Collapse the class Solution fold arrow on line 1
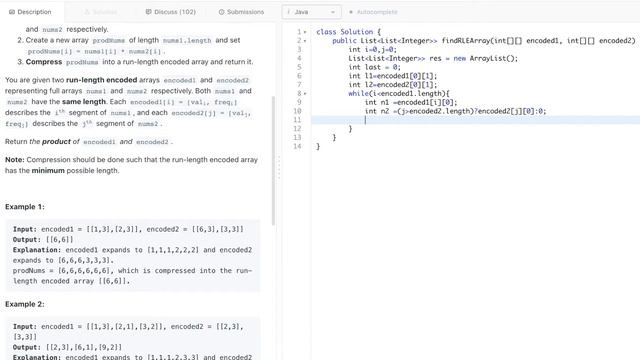 click(x=305, y=32)
